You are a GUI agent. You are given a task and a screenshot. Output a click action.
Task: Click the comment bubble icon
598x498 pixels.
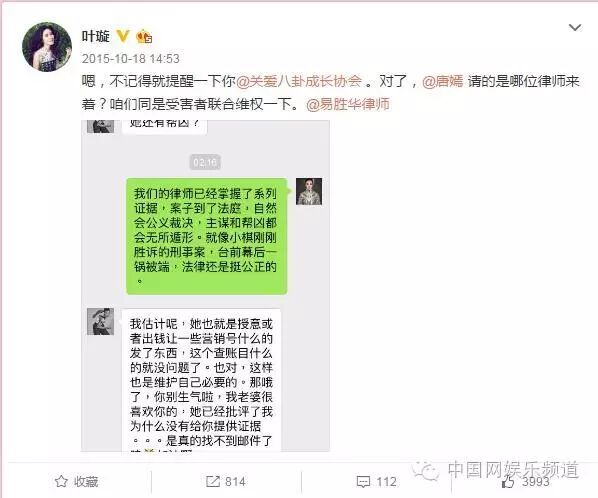(x=363, y=482)
